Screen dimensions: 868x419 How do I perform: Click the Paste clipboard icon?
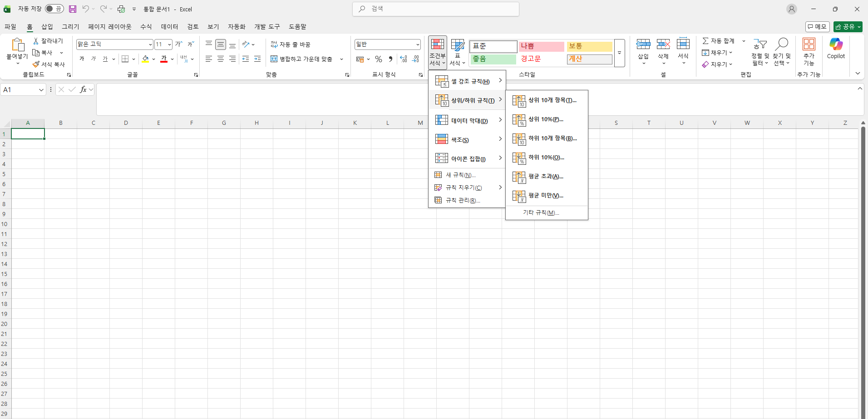[x=17, y=44]
